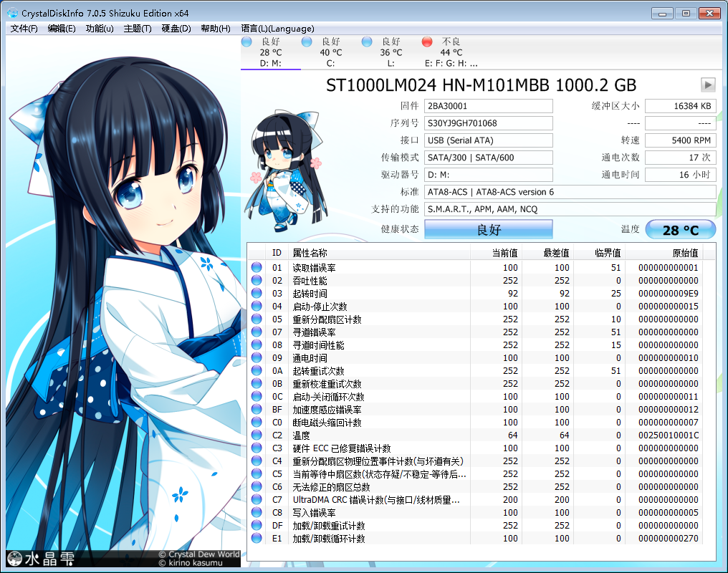Click the status orb for 加载/卸载重试计数 row
728x573 pixels.
point(257,525)
